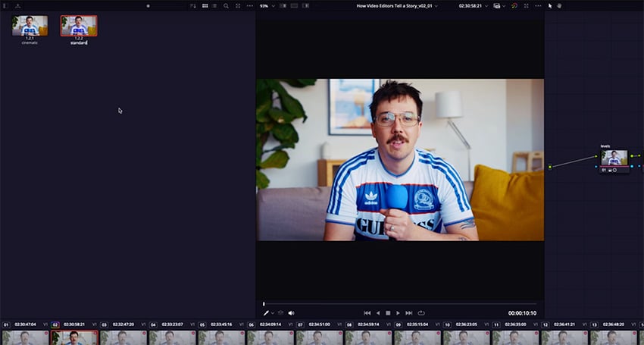The width and height of the screenshot is (644, 345).
Task: Open the gallery search magnifier
Action: (226, 6)
